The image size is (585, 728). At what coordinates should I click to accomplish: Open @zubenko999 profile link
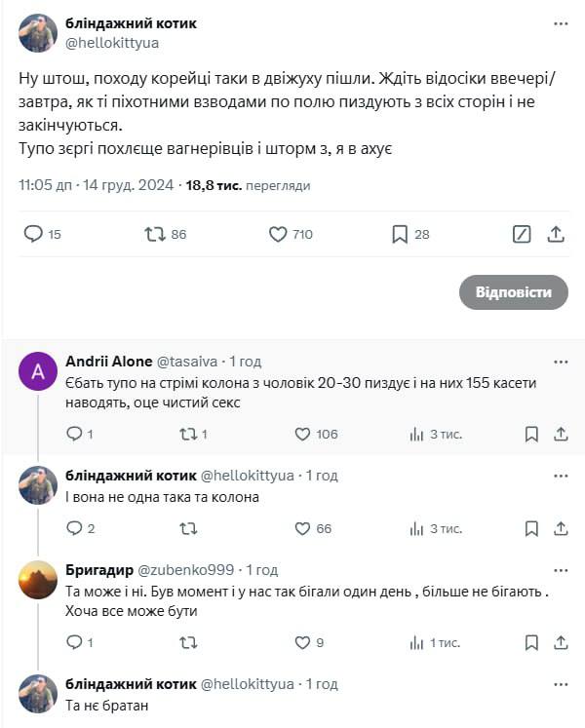click(x=191, y=569)
